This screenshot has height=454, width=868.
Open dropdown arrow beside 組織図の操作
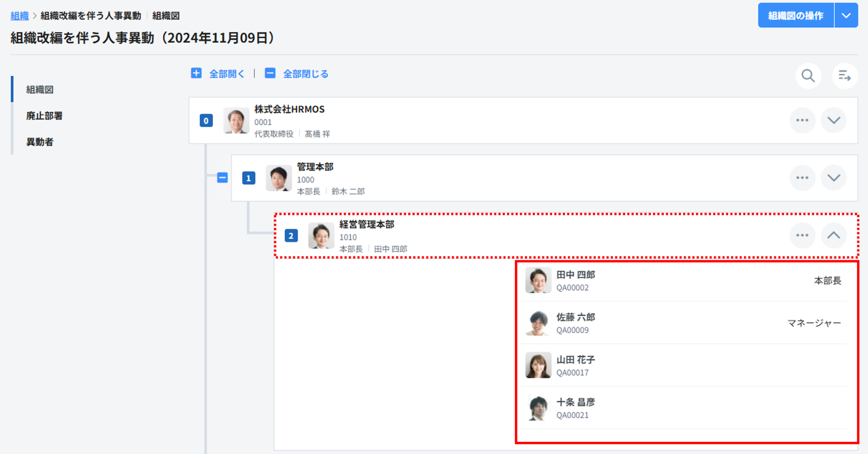846,15
